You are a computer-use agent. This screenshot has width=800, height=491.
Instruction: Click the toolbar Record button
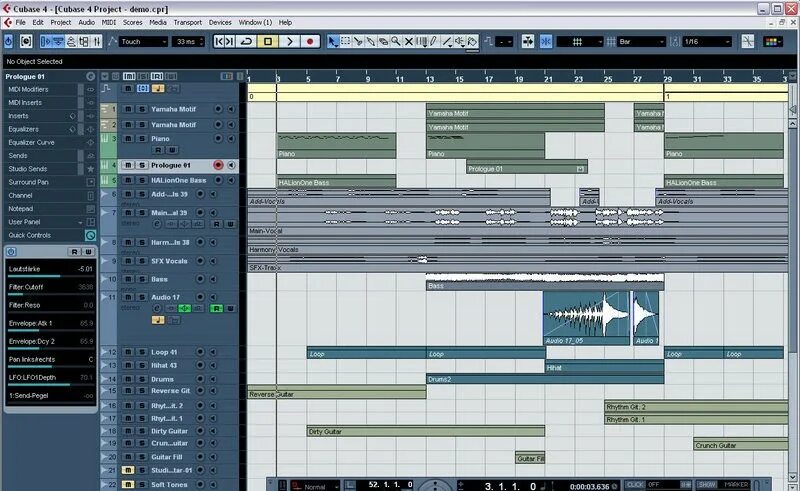(x=310, y=41)
